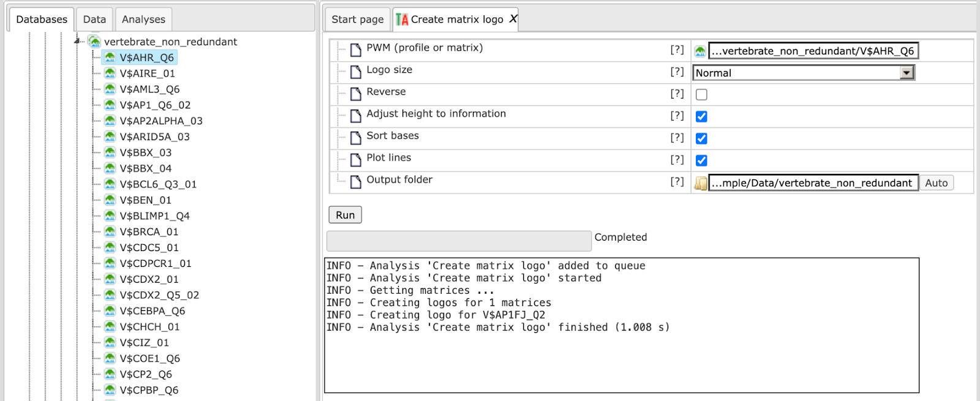Select V$CP2_Q6 in the tree
Screen dimensions: 980x401
pyautogui.click(x=146, y=375)
